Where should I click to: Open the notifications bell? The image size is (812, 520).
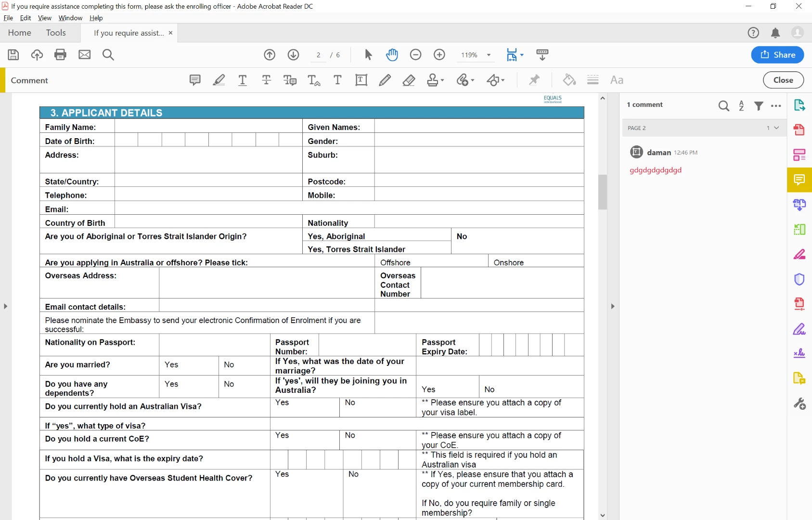click(775, 33)
